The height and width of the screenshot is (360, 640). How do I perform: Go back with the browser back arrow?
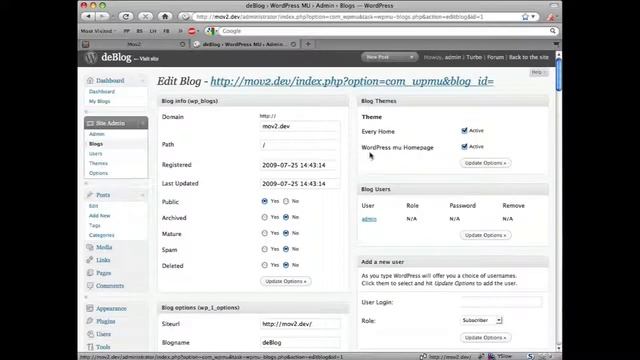pyautogui.click(x=89, y=16)
